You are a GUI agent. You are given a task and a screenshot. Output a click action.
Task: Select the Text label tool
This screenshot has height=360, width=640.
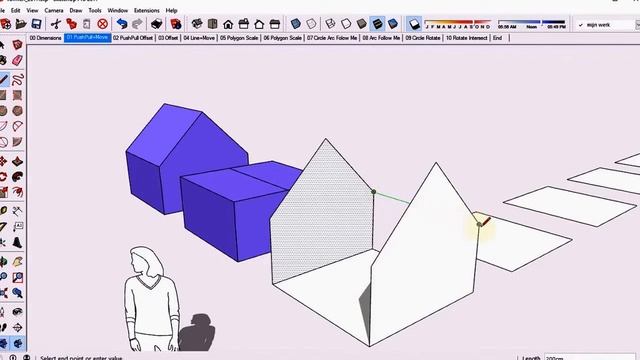pos(17,226)
